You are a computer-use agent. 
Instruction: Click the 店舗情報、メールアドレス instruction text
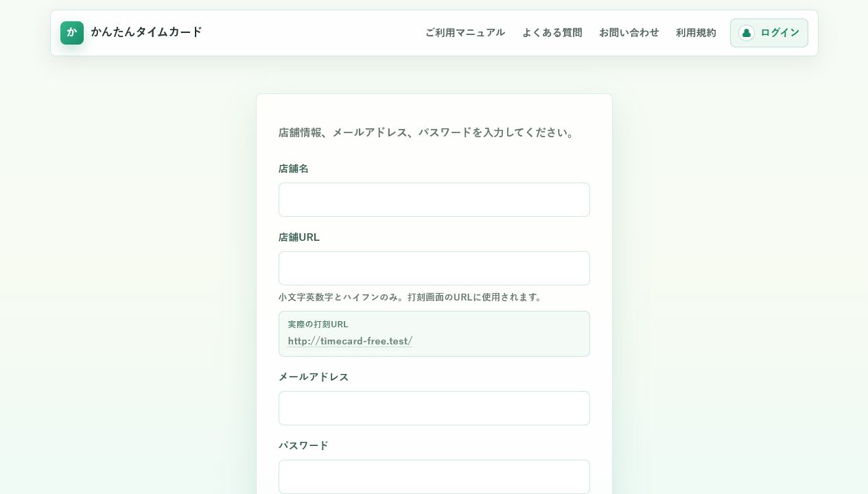coord(428,132)
